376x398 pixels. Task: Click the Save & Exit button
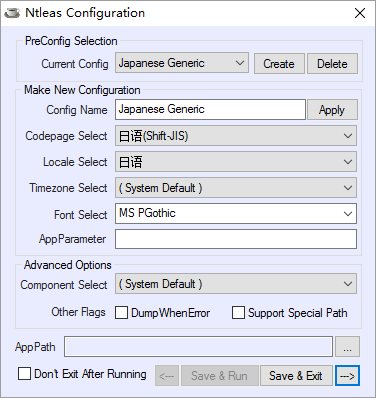[x=296, y=376]
